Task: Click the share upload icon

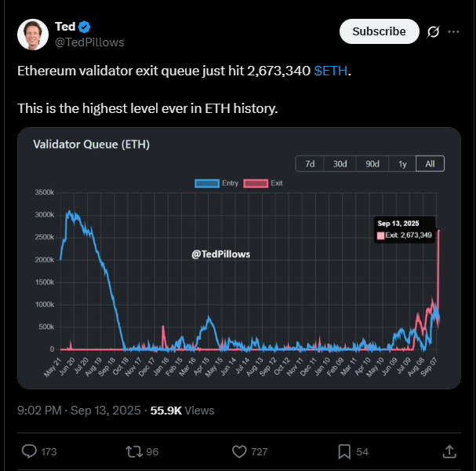Action: [x=449, y=451]
